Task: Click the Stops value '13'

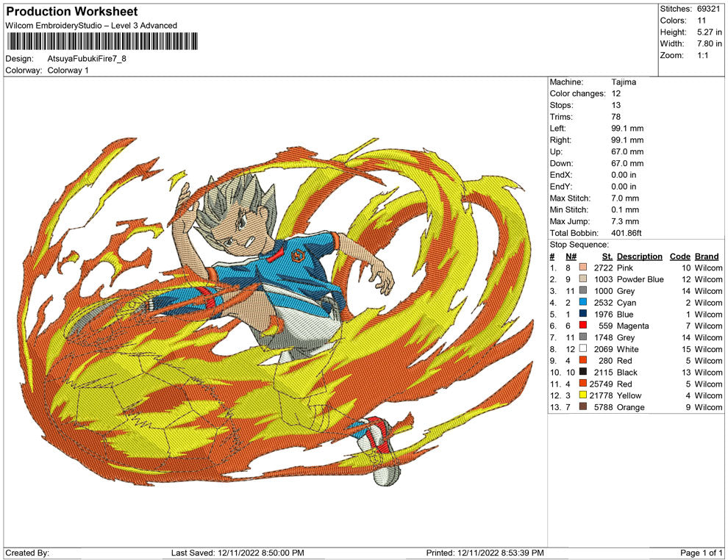Action: click(x=616, y=105)
